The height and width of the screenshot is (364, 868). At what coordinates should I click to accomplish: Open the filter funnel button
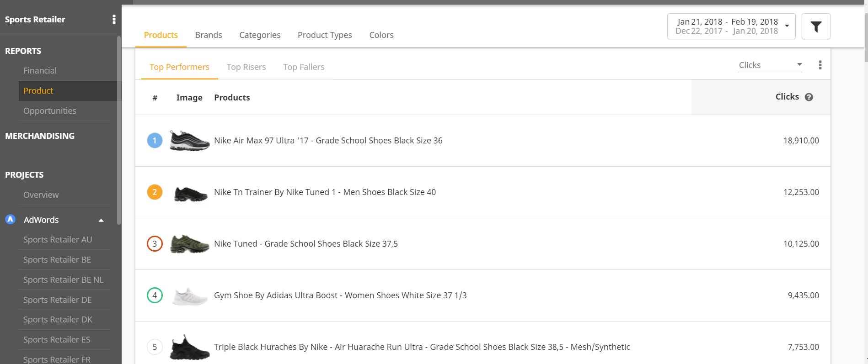tap(816, 26)
